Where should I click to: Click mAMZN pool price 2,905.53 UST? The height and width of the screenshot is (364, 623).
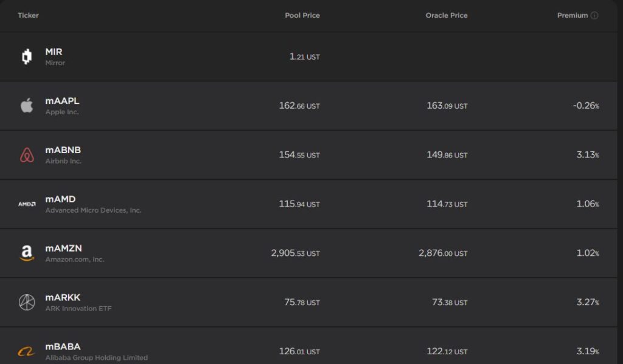296,253
